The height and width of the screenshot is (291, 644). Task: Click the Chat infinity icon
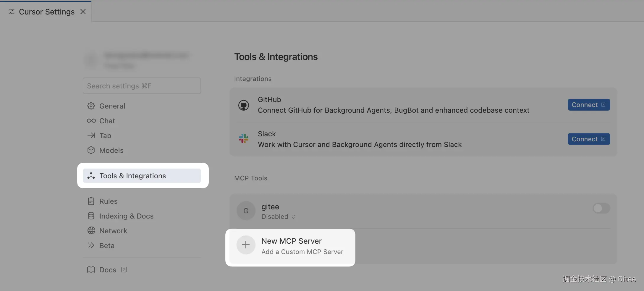(91, 121)
